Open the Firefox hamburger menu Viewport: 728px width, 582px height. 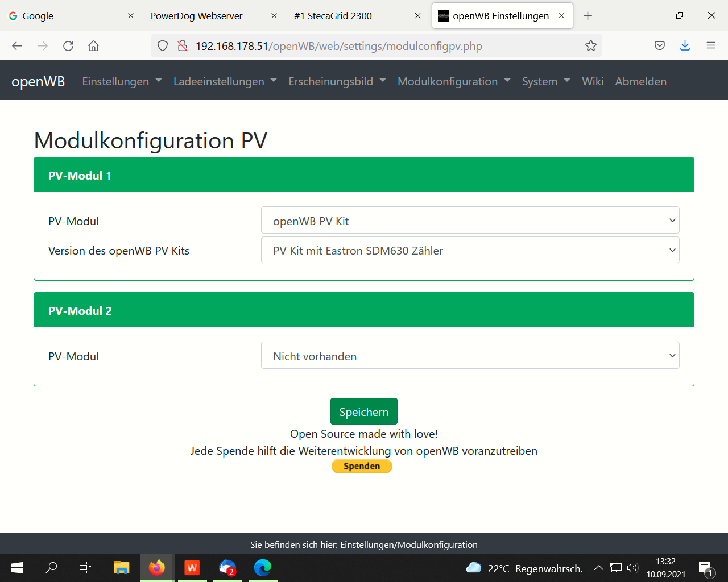click(711, 46)
